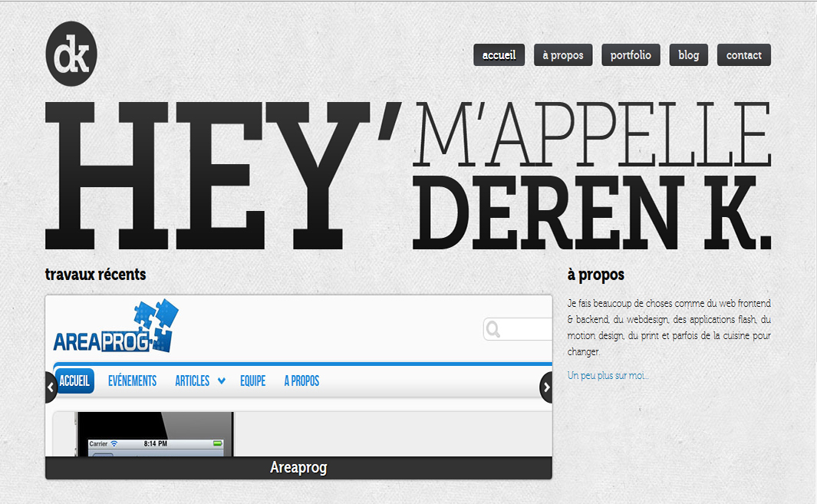Screen dimensions: 817x504
Task: Select the ACCUEIL tab in Areaprog preview
Action: [74, 381]
